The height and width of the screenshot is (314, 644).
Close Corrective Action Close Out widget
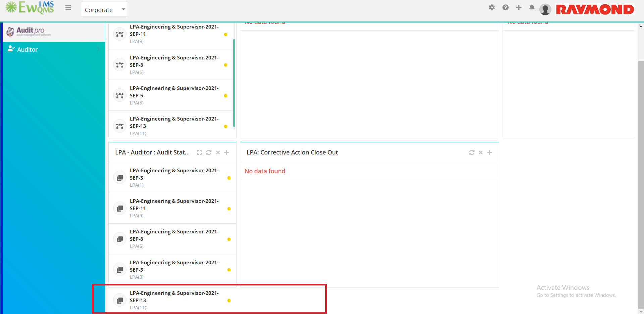[481, 152]
